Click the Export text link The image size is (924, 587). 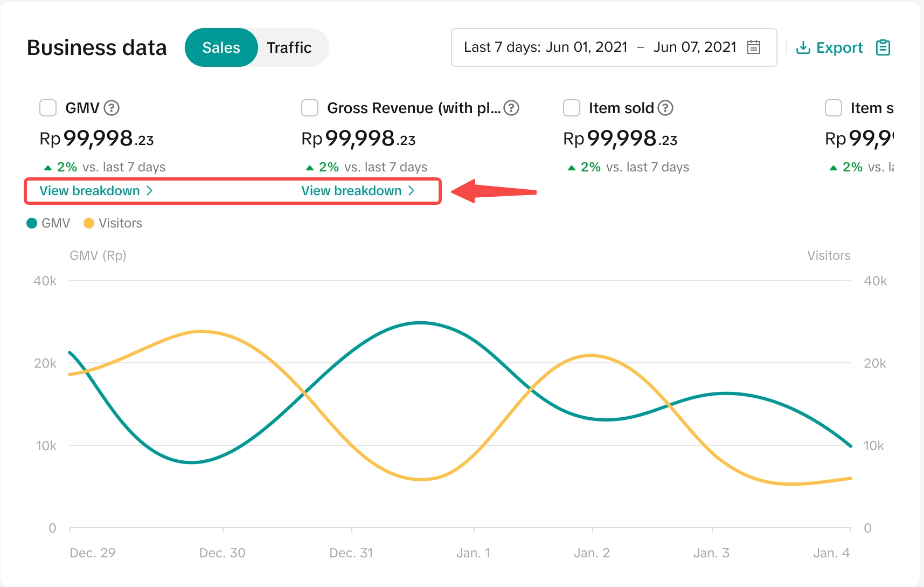coord(839,48)
